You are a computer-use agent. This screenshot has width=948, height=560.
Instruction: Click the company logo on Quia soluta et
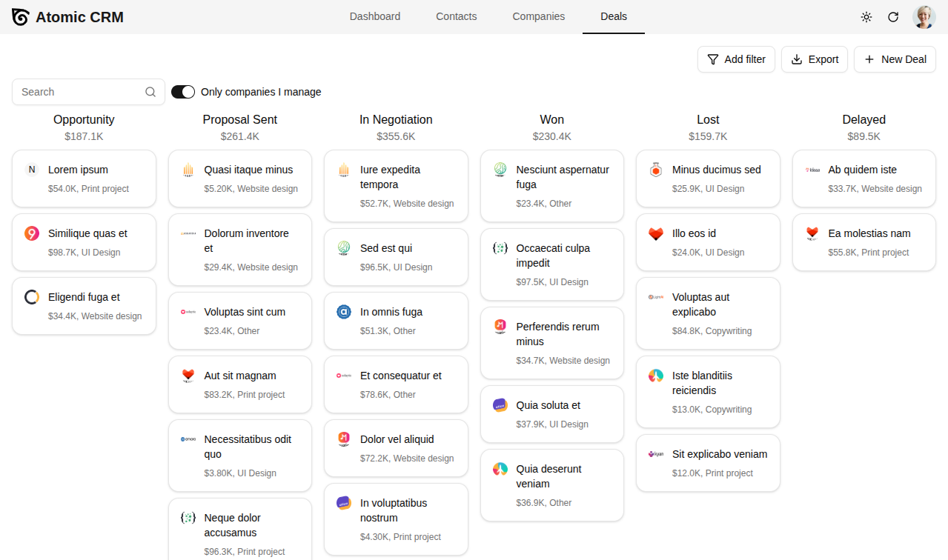(500, 405)
